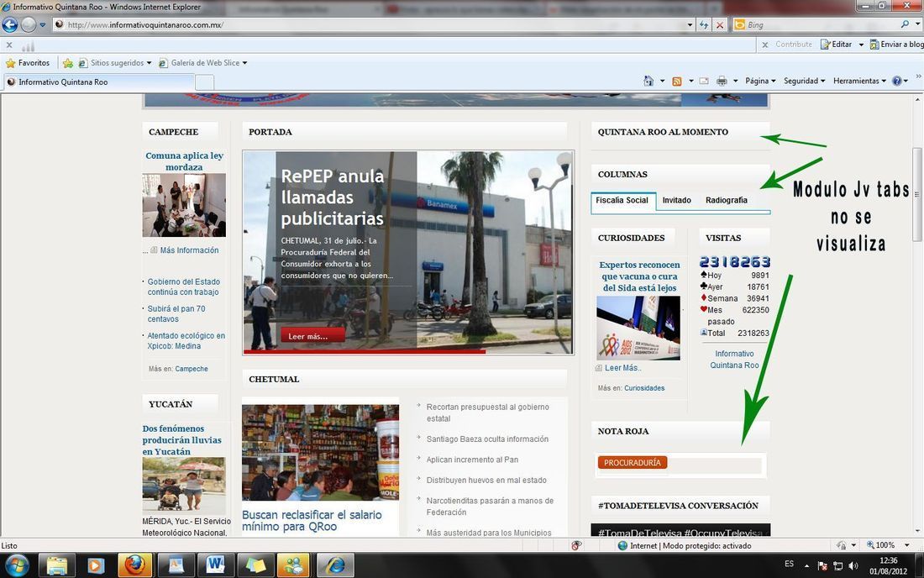Open the Herramientas menu
Image resolution: width=924 pixels, height=578 pixels.
coord(859,81)
